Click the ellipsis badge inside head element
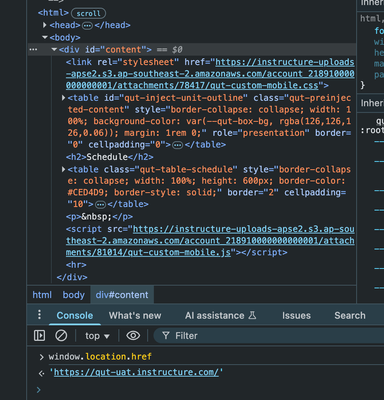 87,26
